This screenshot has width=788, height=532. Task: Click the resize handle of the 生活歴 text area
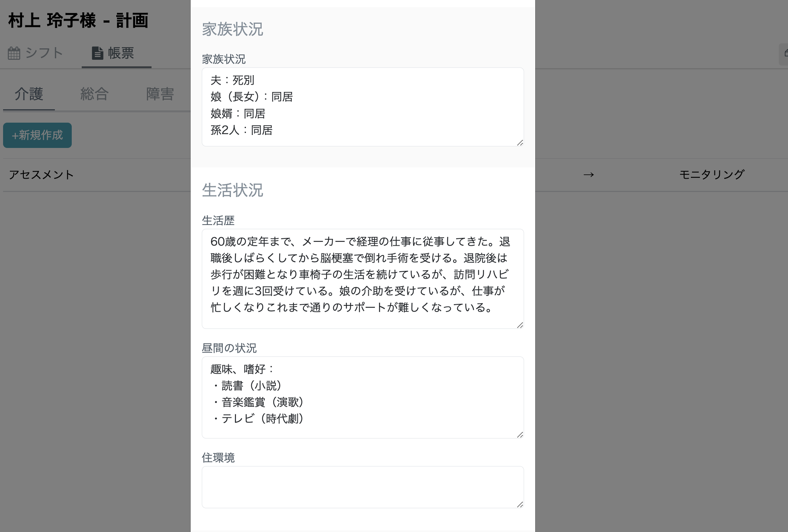coord(520,325)
